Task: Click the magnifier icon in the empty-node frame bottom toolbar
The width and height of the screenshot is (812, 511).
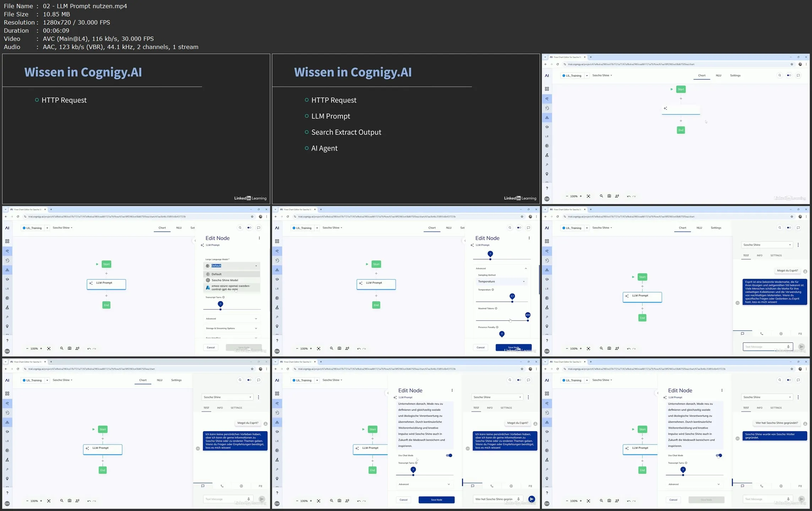Action: [x=601, y=196]
